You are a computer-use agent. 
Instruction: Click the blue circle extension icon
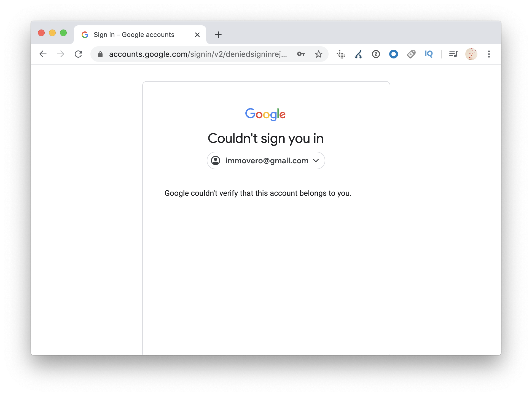393,54
